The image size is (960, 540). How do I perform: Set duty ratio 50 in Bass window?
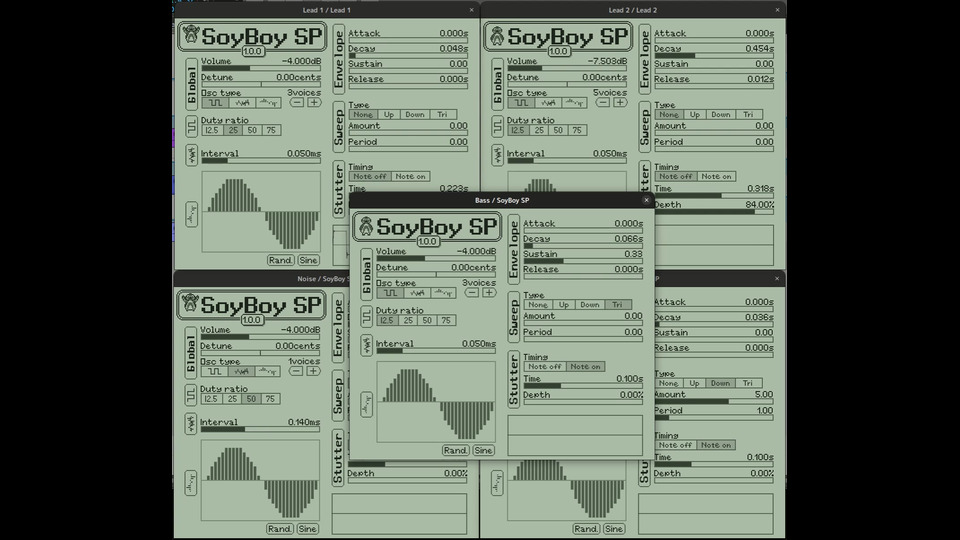(x=427, y=320)
